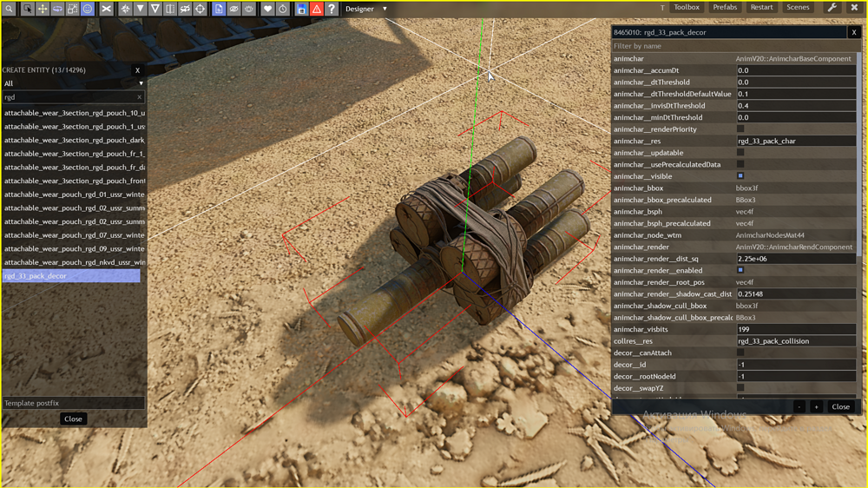Screen dimensions: 868x488
Task: Activate the rotate tool icon
Action: [57, 9]
